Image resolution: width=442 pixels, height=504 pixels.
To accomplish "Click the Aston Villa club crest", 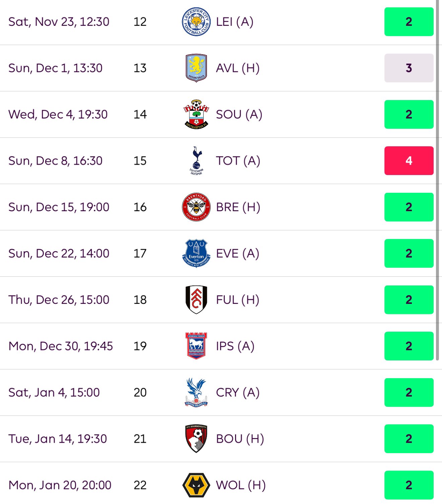I will tap(196, 68).
